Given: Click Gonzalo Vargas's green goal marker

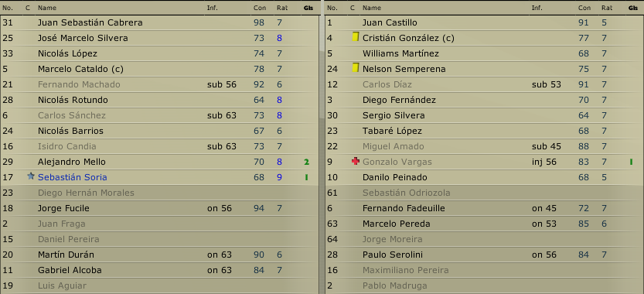Looking at the screenshot, I should (631, 162).
